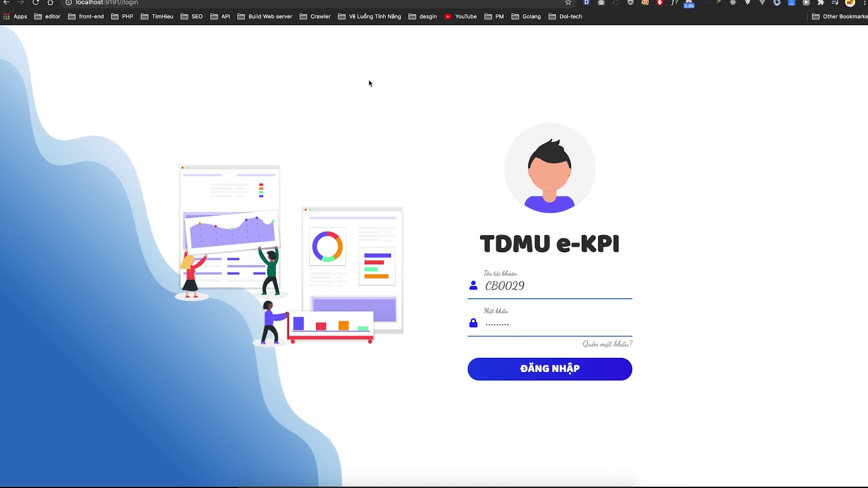Open the PM bookmarks folder

coord(494,16)
